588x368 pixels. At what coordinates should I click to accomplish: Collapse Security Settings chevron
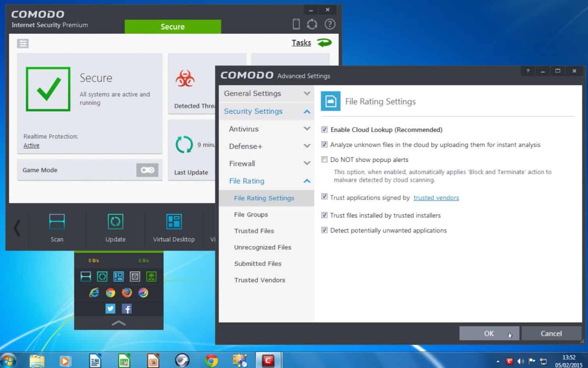[x=307, y=111]
